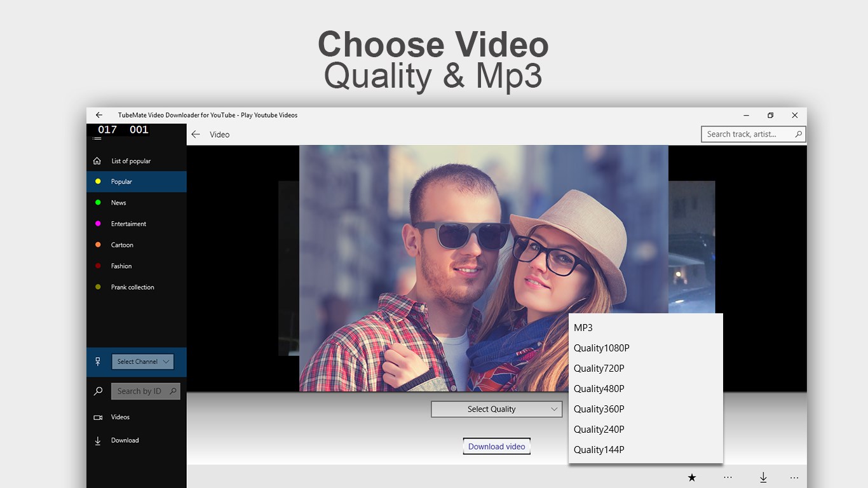Select the olive Prank collection dot
The height and width of the screenshot is (488, 868).
(98, 287)
